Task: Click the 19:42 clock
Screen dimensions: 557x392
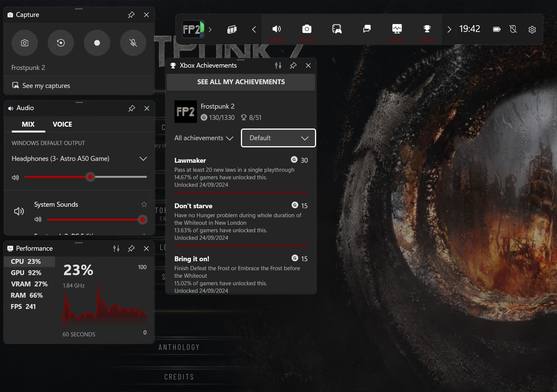Action: coord(469,29)
